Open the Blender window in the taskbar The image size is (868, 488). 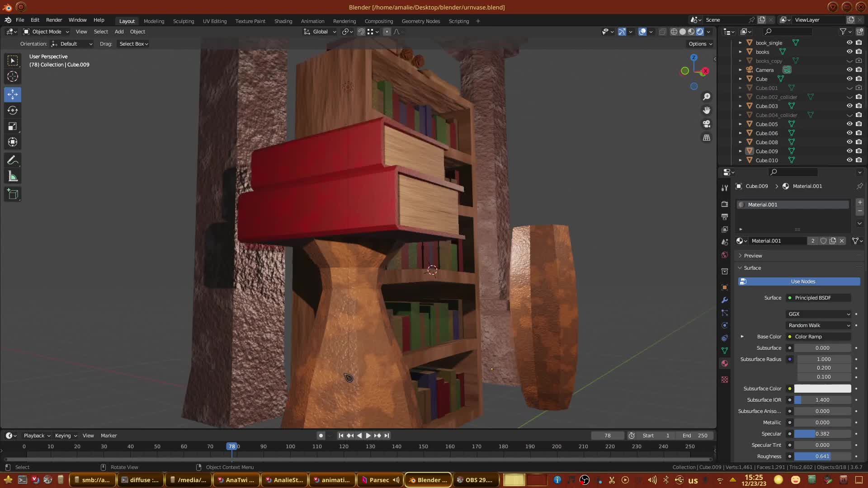428,480
